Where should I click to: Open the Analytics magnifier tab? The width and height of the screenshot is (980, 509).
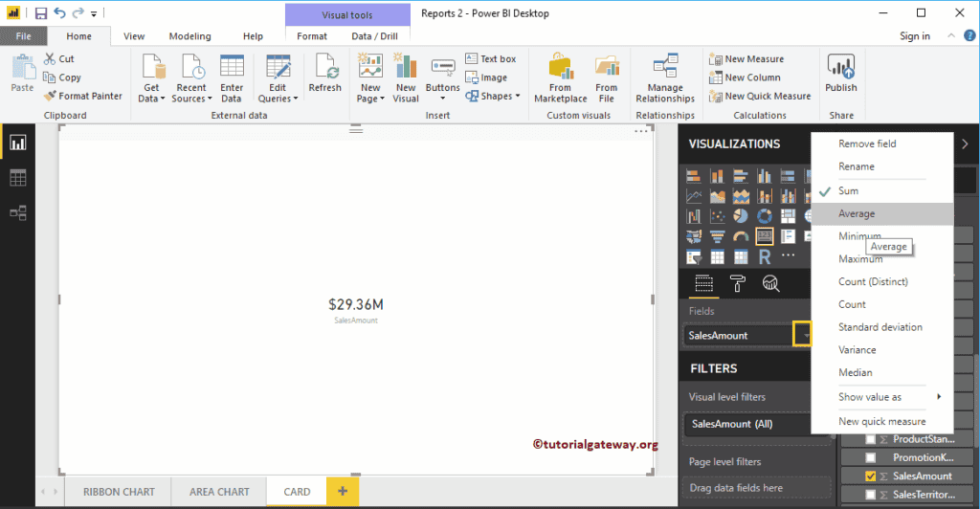click(770, 284)
